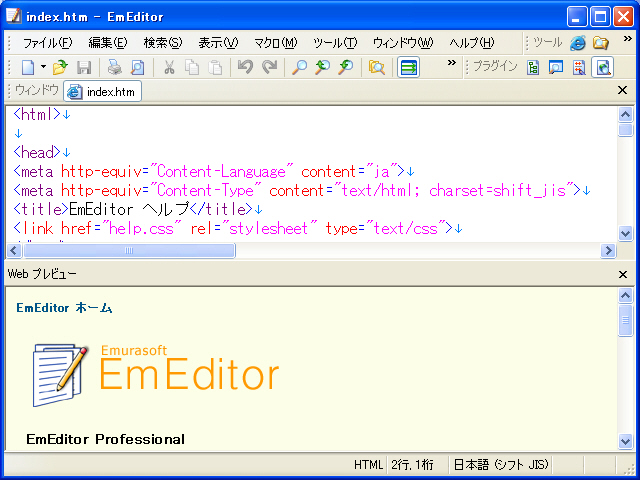This screenshot has width=640, height=480.
Task: Open the ファイル(F) menu
Action: (x=47, y=42)
